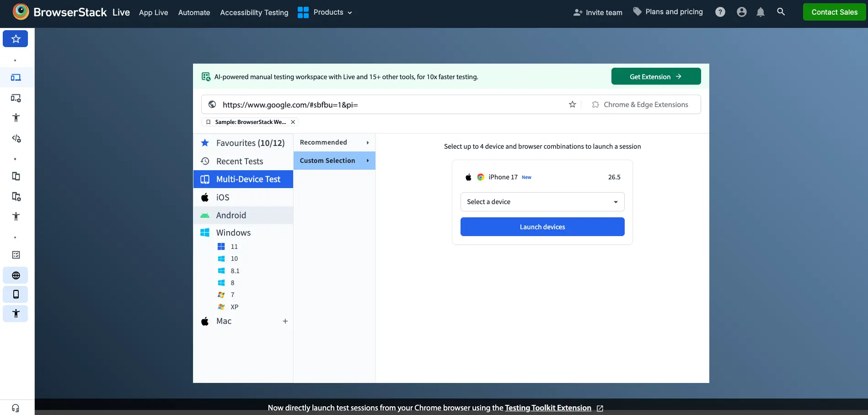This screenshot has height=415, width=868.
Task: Open the headset support icon
Action: (16, 408)
